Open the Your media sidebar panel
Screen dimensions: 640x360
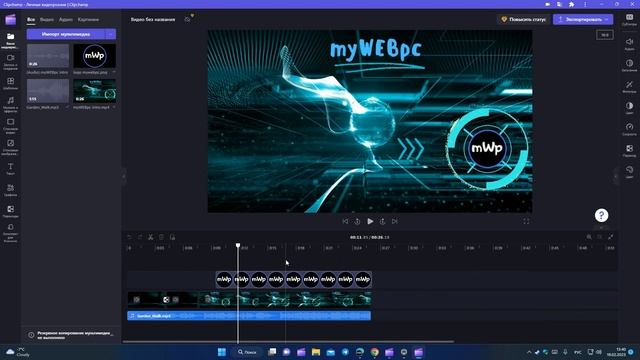pos(11,41)
